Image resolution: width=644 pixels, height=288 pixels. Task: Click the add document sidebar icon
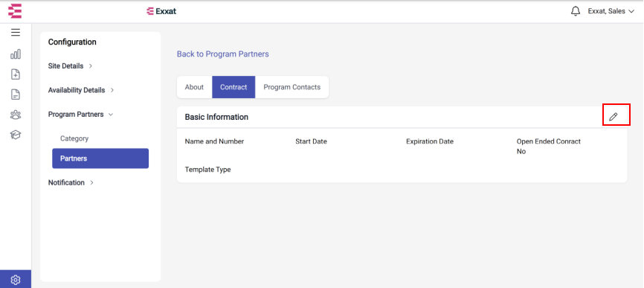pos(16,74)
